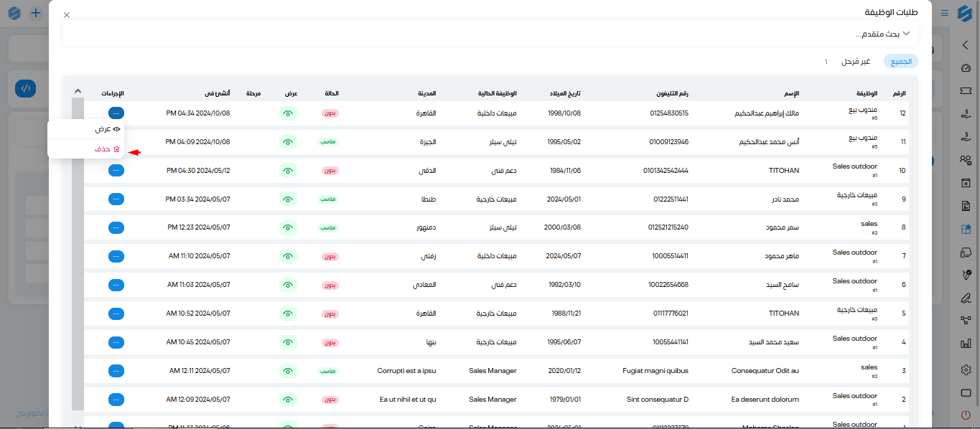Screen dimensions: 980x429
Task: Open actions button for ماهر محمود row
Action: click(116, 256)
